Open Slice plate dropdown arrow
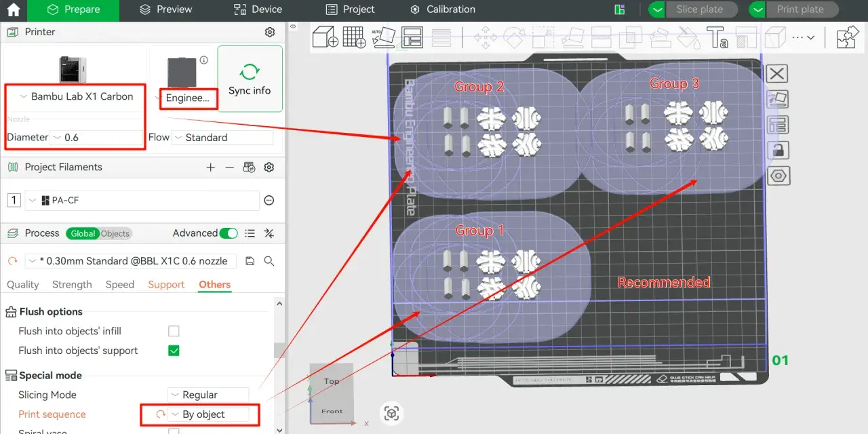The image size is (868, 434). (656, 9)
